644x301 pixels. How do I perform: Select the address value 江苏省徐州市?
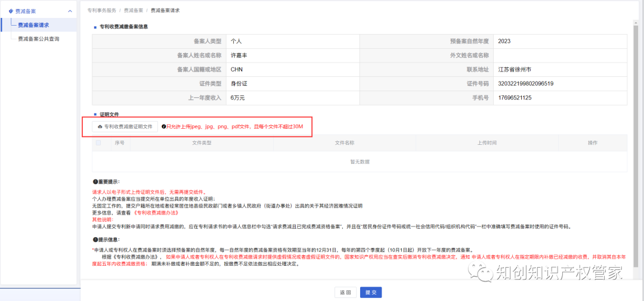click(515, 69)
